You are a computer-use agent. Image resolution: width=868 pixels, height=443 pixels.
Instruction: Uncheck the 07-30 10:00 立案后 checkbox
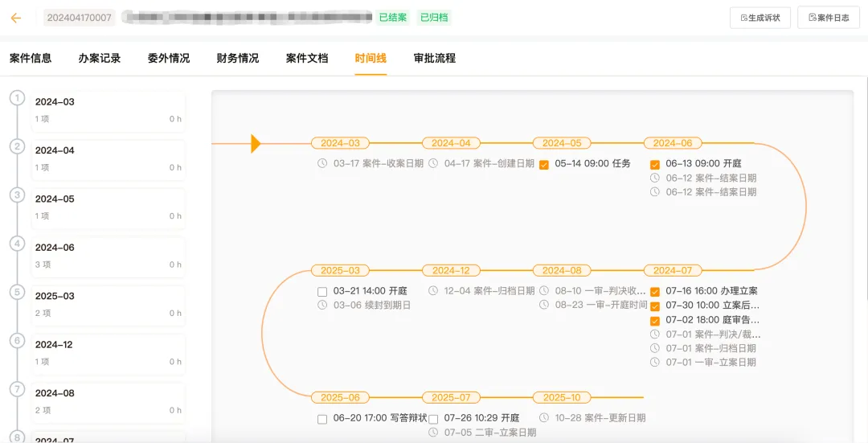click(655, 306)
